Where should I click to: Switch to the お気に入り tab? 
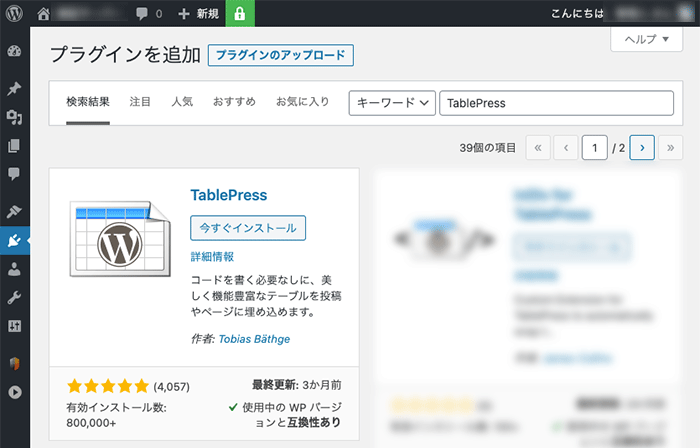click(302, 102)
